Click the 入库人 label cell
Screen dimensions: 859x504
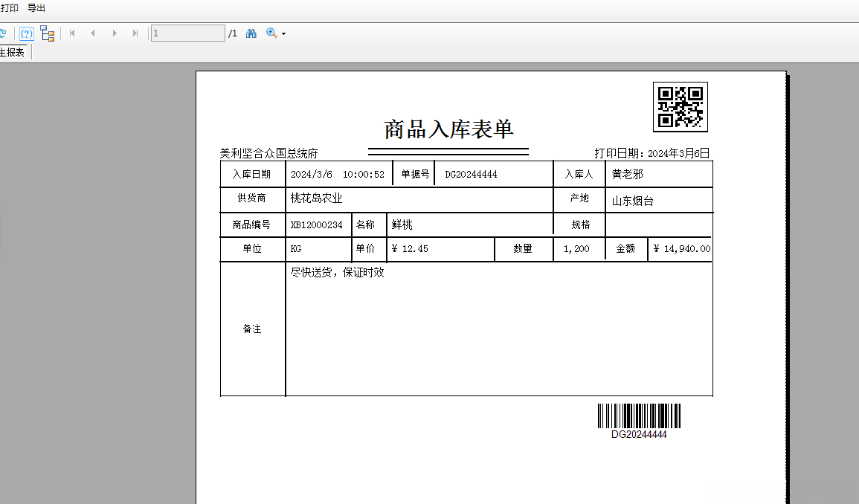tap(579, 174)
